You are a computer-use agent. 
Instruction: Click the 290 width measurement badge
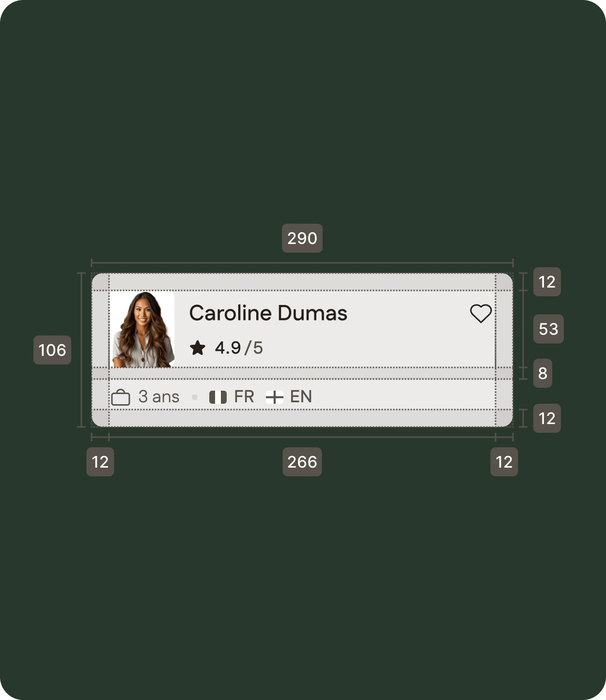[x=302, y=238]
